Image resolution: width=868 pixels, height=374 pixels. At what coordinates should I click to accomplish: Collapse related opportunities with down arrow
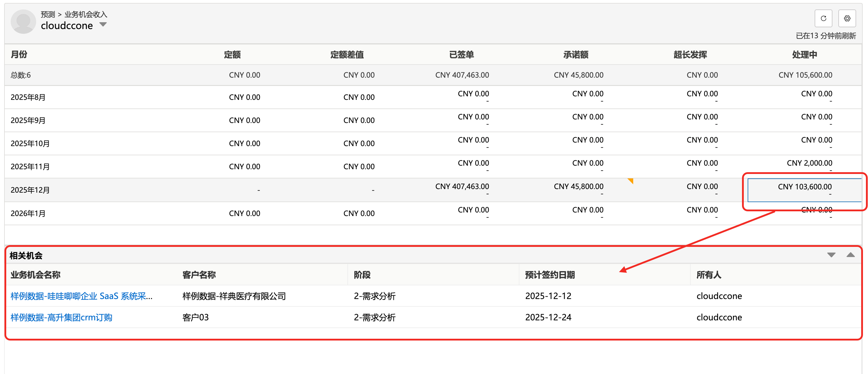click(x=831, y=255)
